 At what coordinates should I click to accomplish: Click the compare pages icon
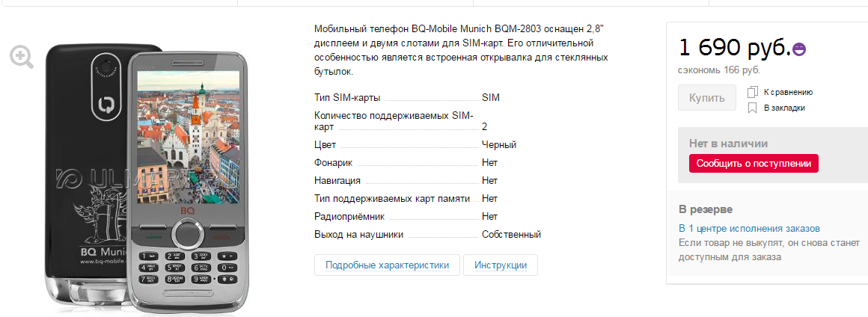coord(753,93)
